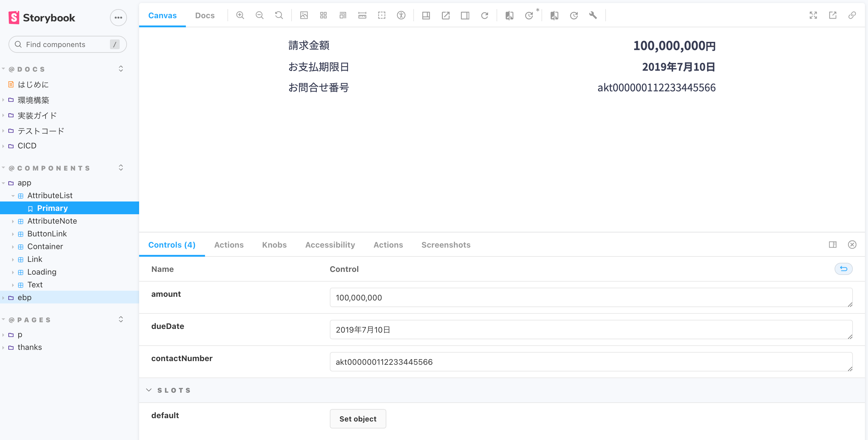This screenshot has width=868, height=440.
Task: Reset zoom with the magnifier icon
Action: coord(279,15)
